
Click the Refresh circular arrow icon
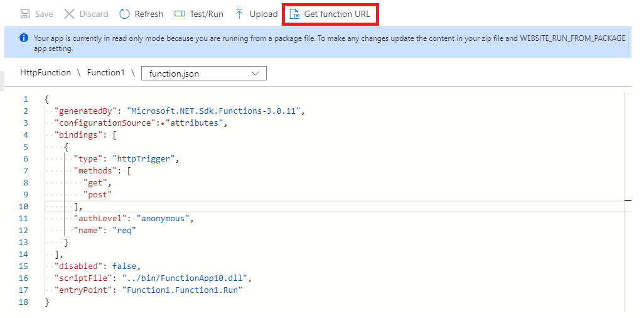coord(124,14)
